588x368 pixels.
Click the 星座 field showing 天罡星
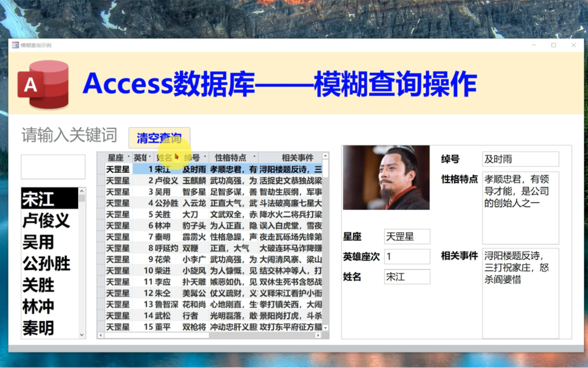point(407,236)
